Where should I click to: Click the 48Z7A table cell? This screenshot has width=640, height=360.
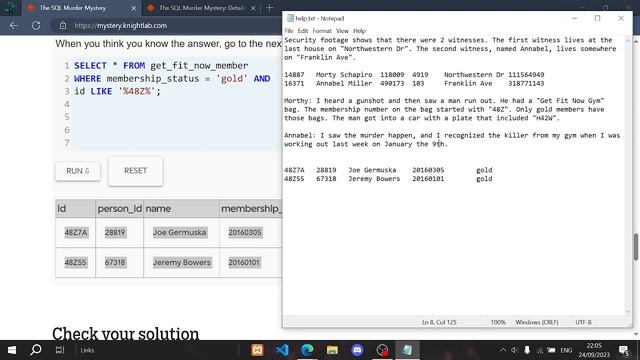click(76, 232)
